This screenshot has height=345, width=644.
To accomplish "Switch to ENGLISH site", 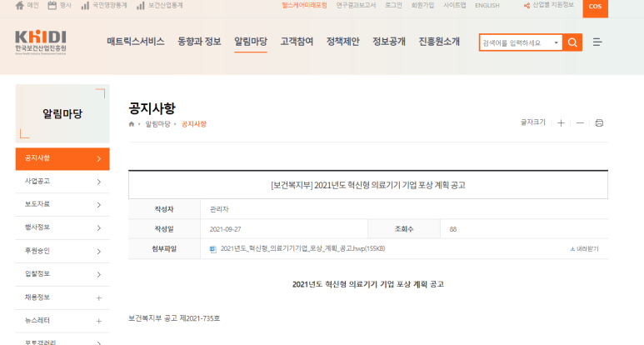I will [x=487, y=5].
